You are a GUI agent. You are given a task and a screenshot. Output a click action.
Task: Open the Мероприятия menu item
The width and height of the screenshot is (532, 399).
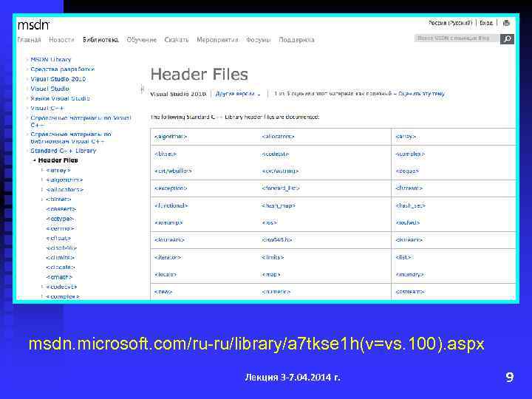point(217,40)
